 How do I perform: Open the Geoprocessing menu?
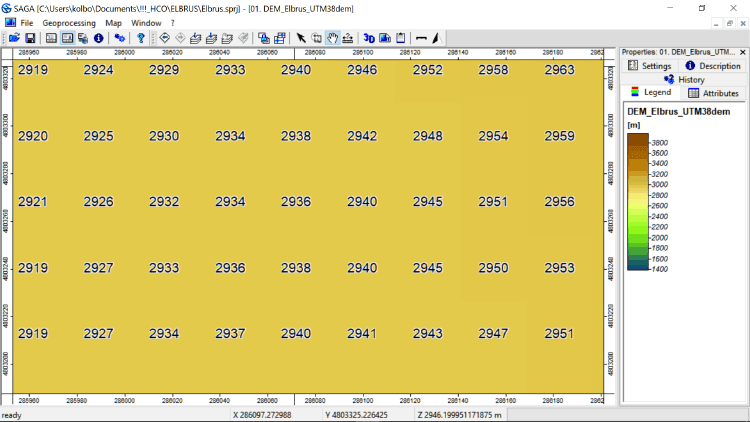coord(69,22)
